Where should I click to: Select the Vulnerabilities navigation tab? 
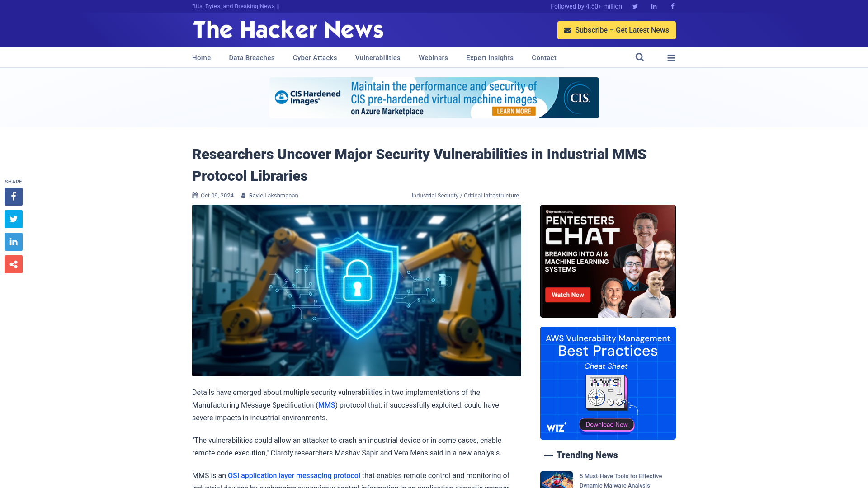click(x=378, y=57)
